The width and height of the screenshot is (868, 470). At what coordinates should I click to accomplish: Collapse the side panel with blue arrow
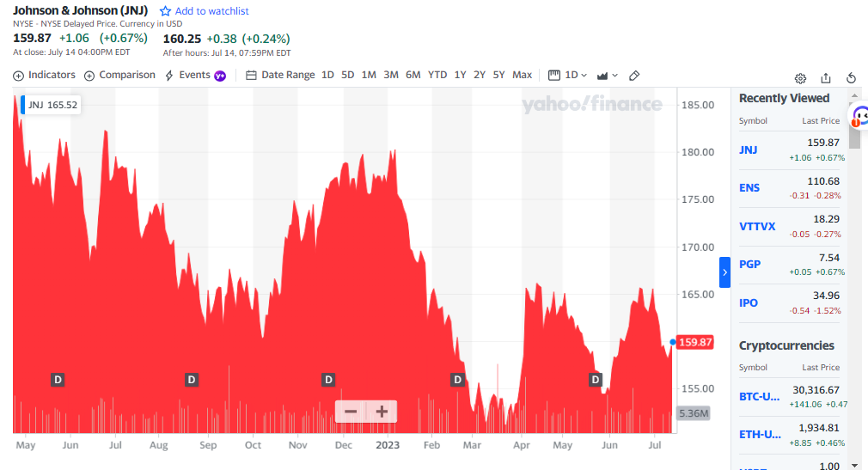click(724, 272)
